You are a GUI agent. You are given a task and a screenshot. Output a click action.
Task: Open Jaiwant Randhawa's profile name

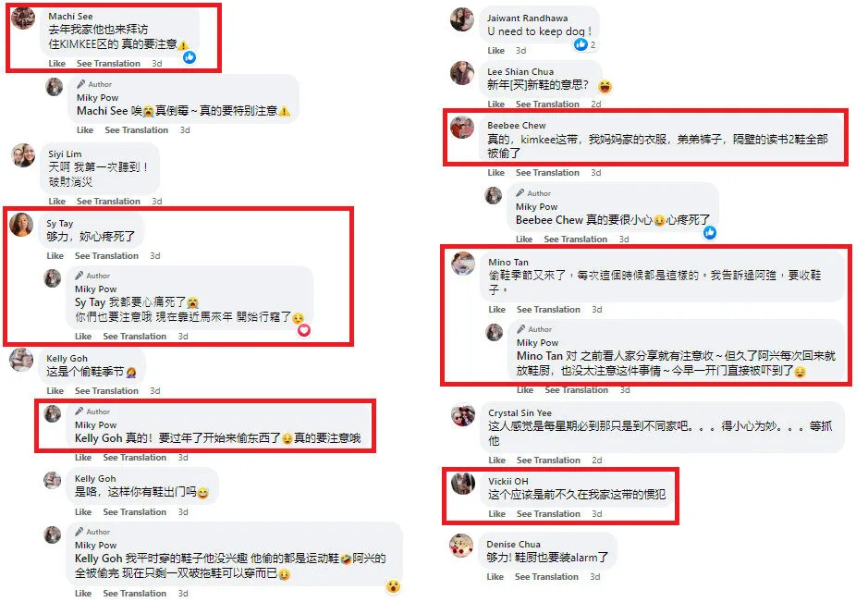click(527, 18)
